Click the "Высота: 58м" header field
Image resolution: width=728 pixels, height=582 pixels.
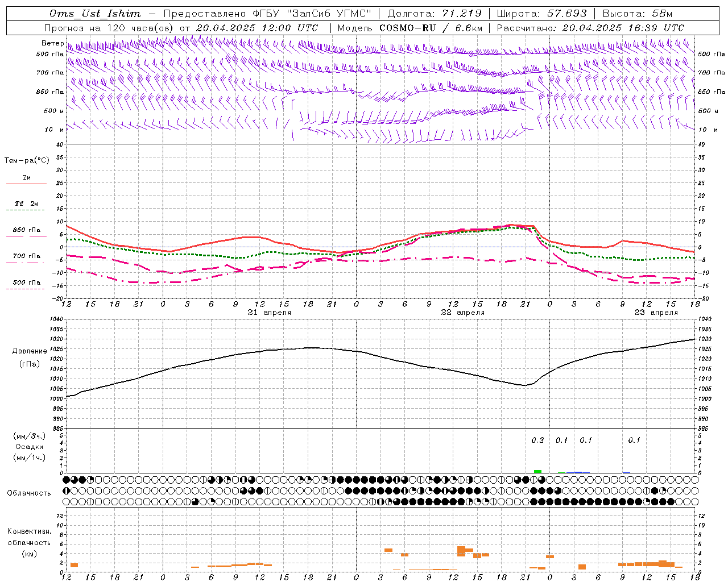pos(638,14)
